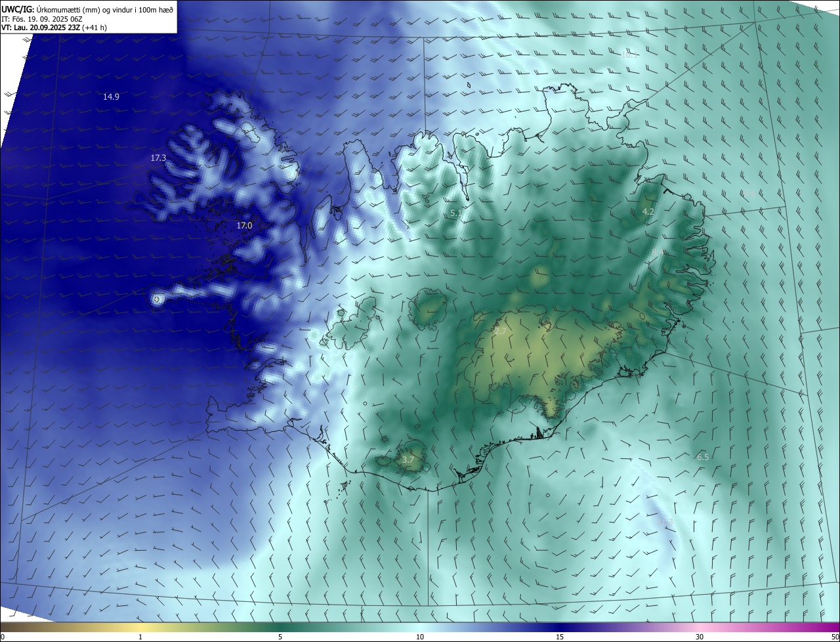The width and height of the screenshot is (840, 642).
Task: Click the 17.0 value label
Action: (x=244, y=225)
